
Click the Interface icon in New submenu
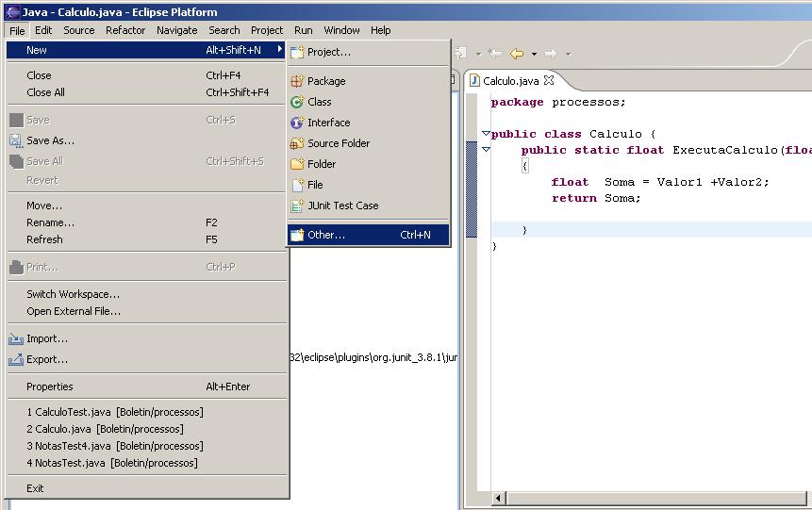297,123
